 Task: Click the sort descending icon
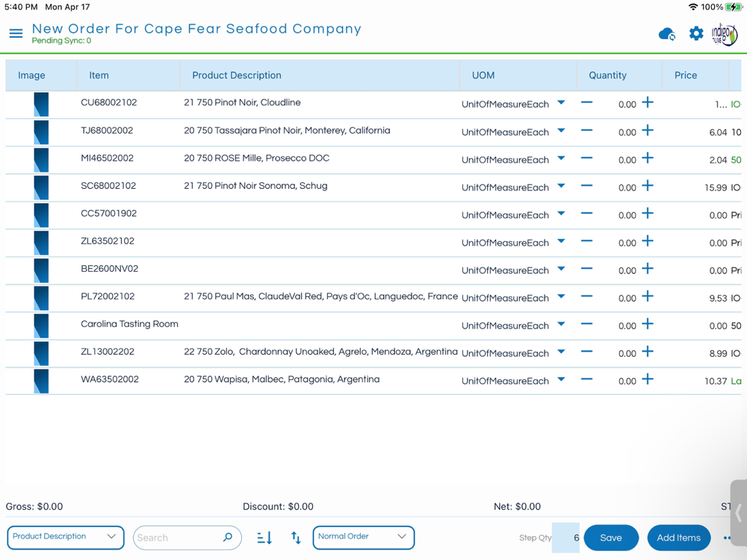pyautogui.click(x=264, y=538)
